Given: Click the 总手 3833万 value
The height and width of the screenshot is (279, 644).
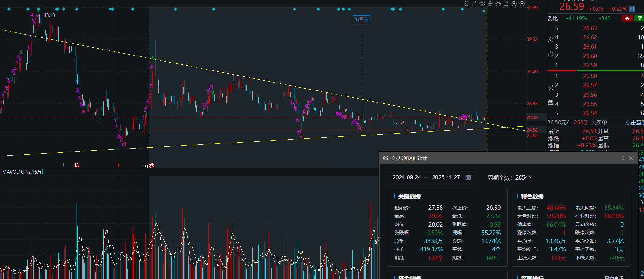Looking at the screenshot, I should (x=433, y=241).
